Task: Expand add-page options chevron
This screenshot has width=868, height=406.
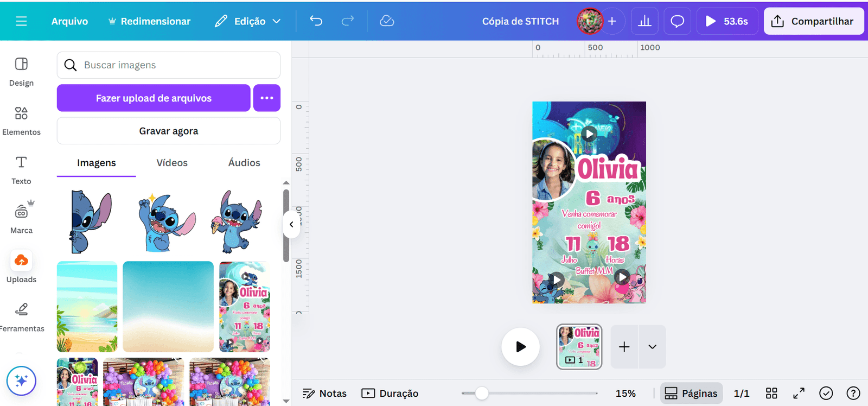Action: click(x=653, y=347)
